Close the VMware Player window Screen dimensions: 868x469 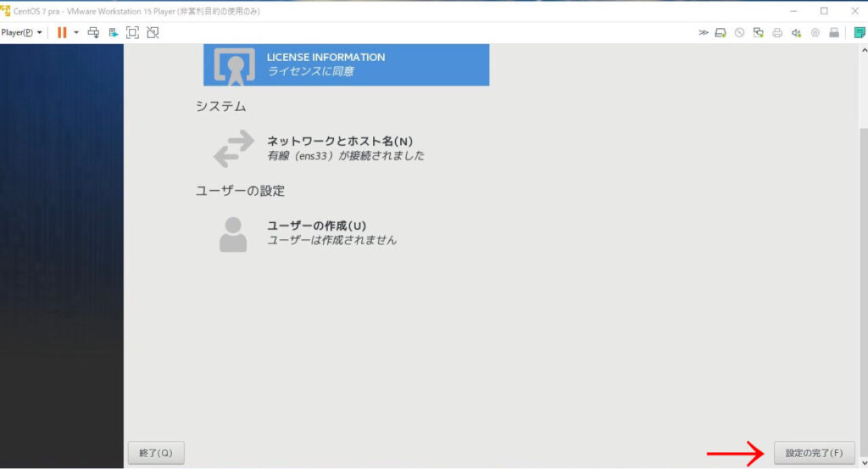[x=854, y=10]
